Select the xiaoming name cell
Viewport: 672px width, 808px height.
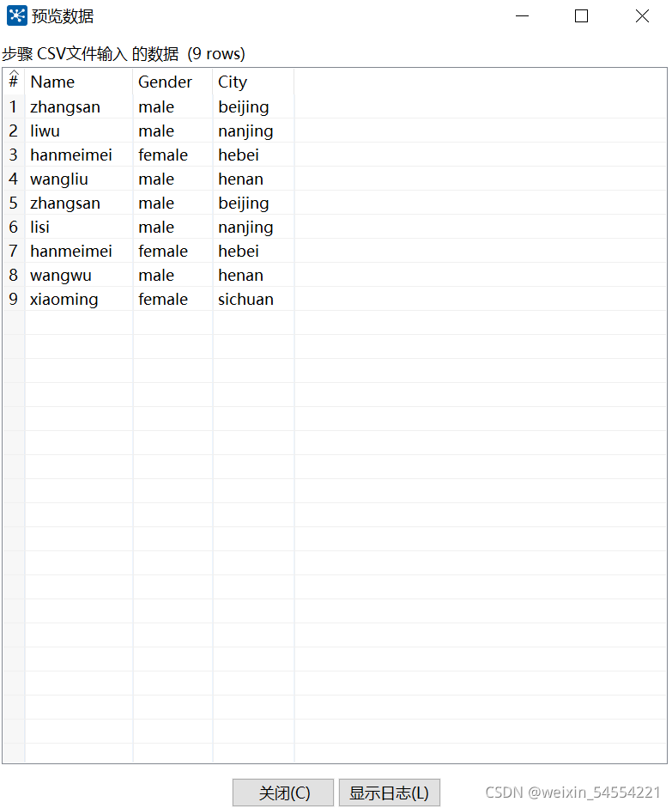(x=79, y=299)
